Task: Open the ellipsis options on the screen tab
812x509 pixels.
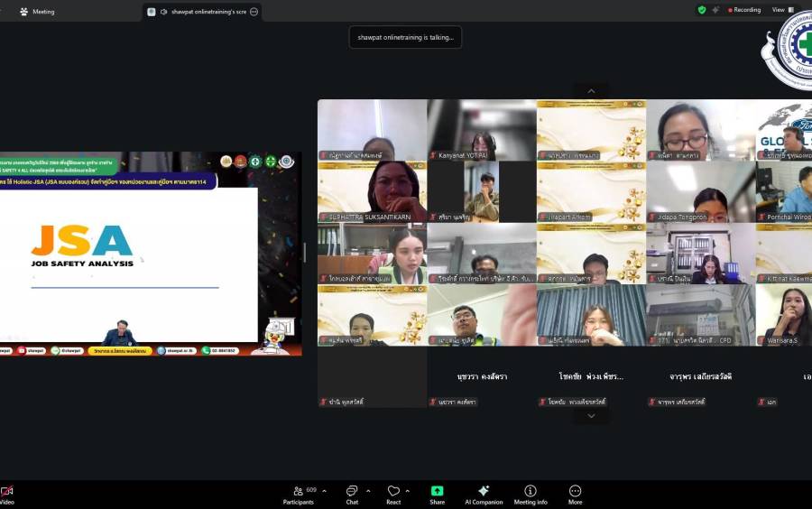Action: [254, 12]
